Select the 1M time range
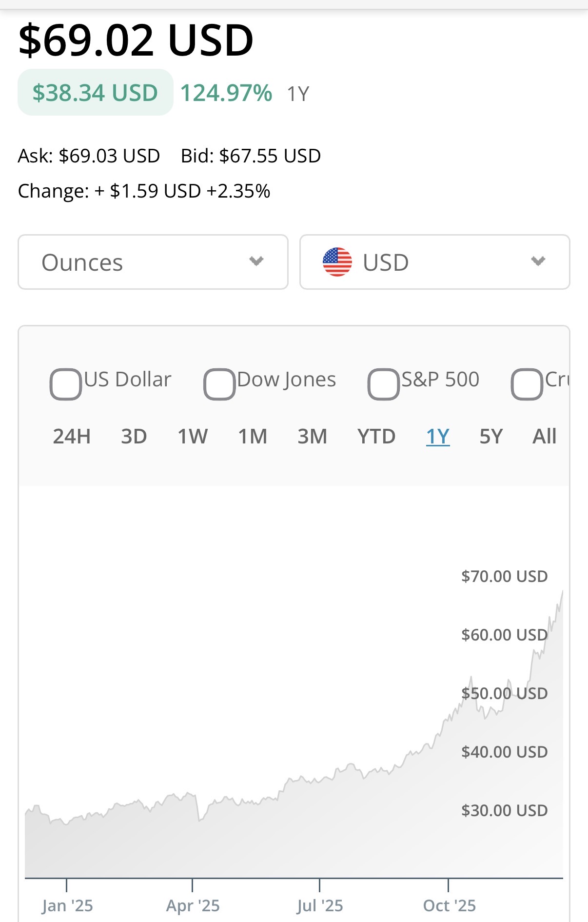The width and height of the screenshot is (588, 922). tap(253, 436)
